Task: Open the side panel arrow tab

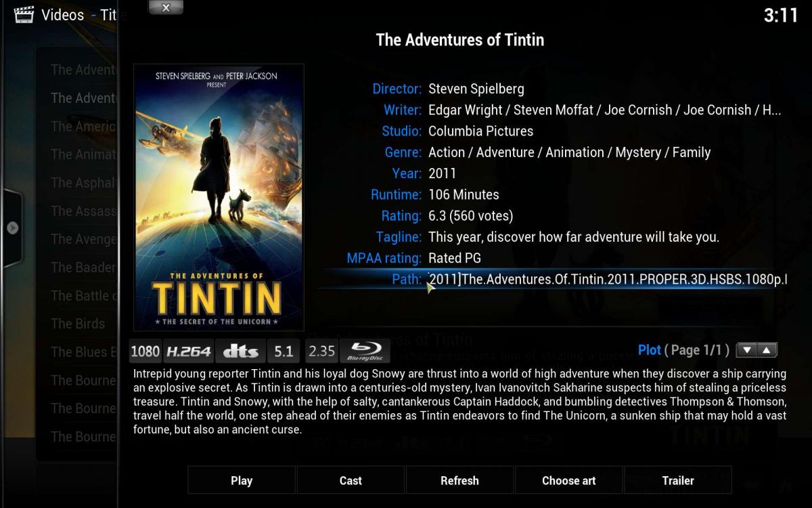Action: pos(12,228)
